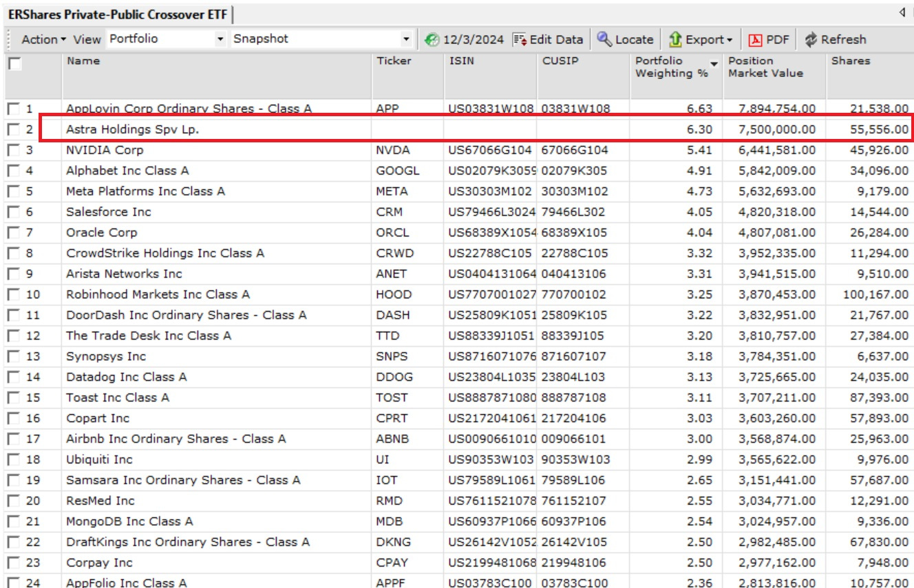Click the collapse panel arrow at top right
Viewport: 914px width, 588px height.
(902, 12)
